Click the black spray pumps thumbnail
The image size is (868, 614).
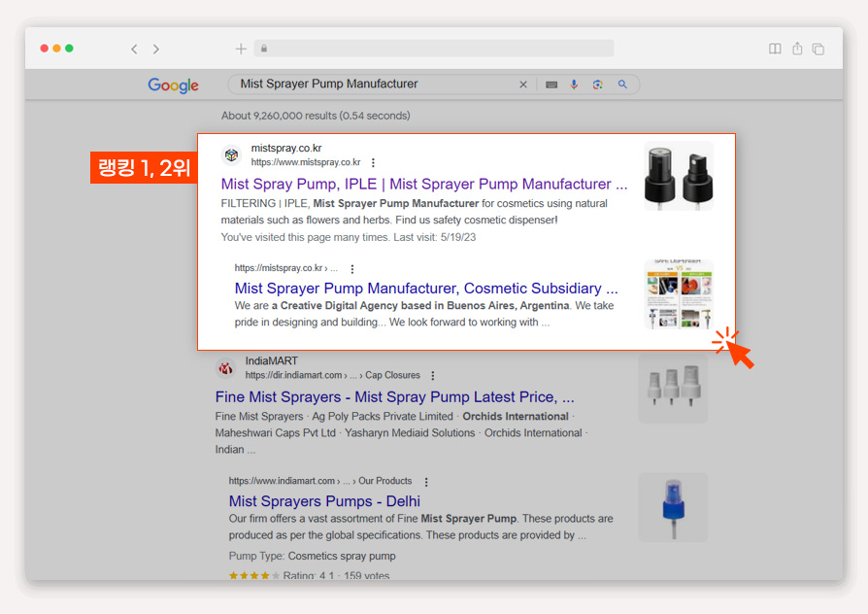[x=679, y=176]
